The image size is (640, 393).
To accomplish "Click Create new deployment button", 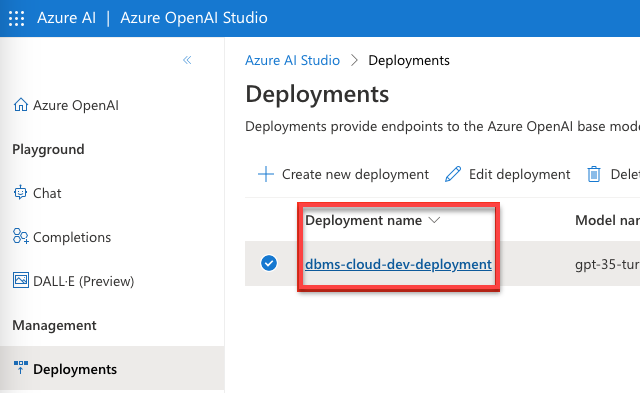I will click(x=343, y=174).
